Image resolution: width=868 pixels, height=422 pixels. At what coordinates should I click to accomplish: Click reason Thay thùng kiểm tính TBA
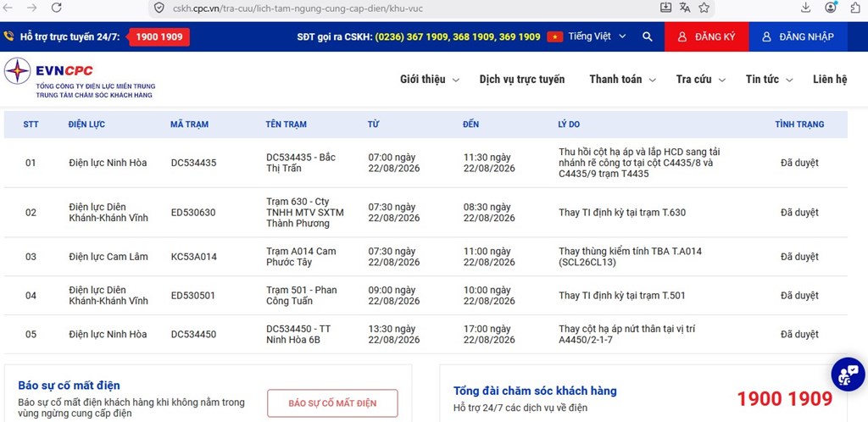pyautogui.click(x=630, y=257)
